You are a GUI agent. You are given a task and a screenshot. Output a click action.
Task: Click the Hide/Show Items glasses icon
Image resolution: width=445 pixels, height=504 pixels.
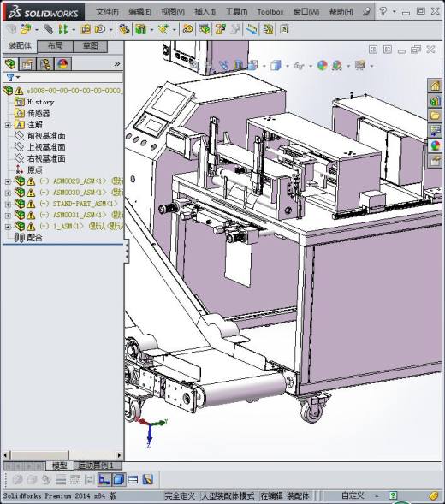coord(299,66)
